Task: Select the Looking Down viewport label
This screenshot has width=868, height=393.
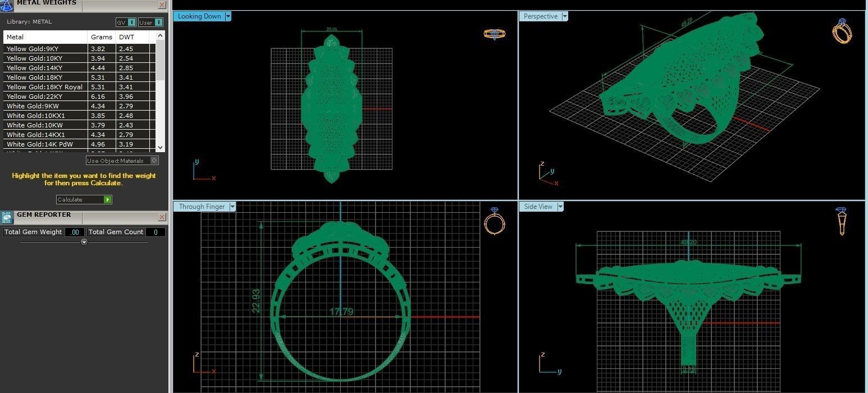Action: pyautogui.click(x=199, y=16)
